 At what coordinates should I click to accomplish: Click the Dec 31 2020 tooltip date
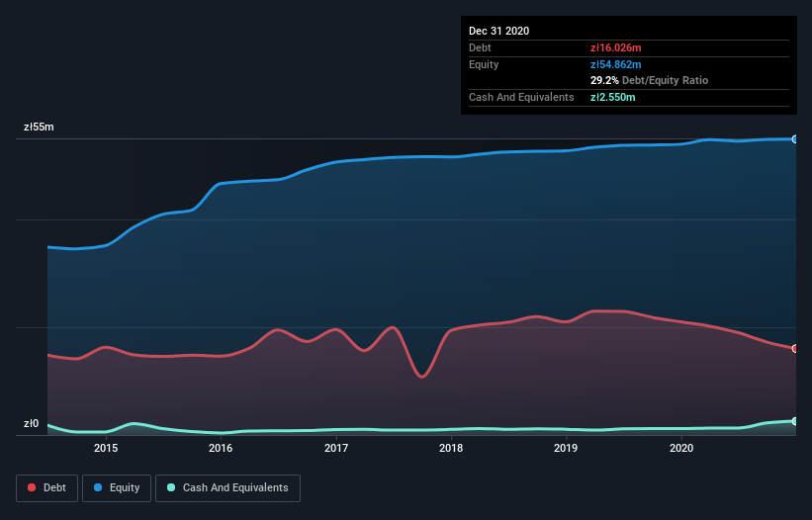coord(498,31)
